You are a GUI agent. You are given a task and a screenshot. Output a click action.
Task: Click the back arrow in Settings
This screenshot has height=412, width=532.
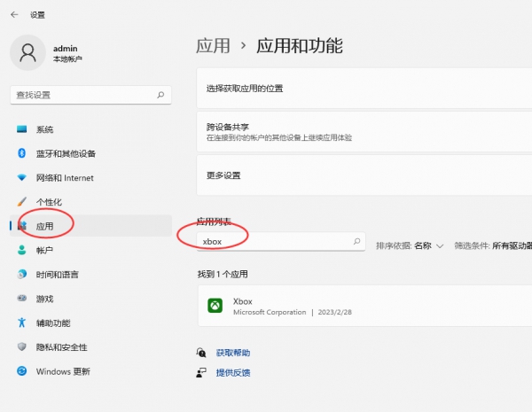[14, 14]
